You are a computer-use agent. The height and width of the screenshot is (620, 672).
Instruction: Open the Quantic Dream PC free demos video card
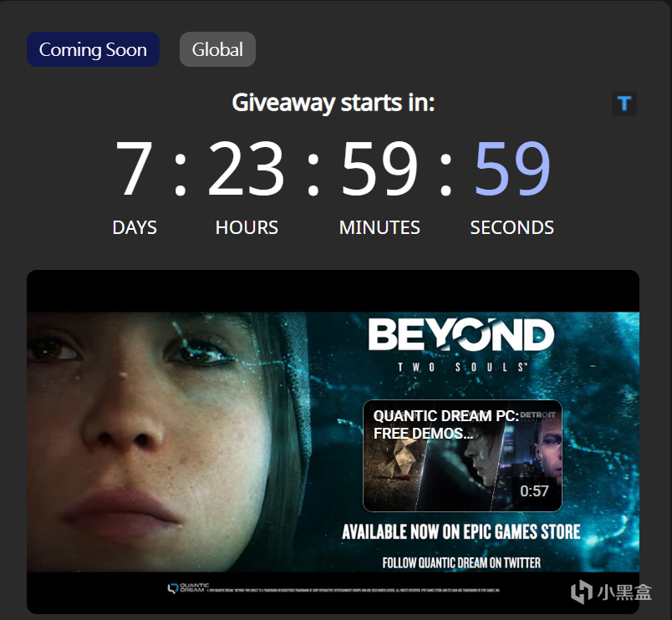coord(462,455)
